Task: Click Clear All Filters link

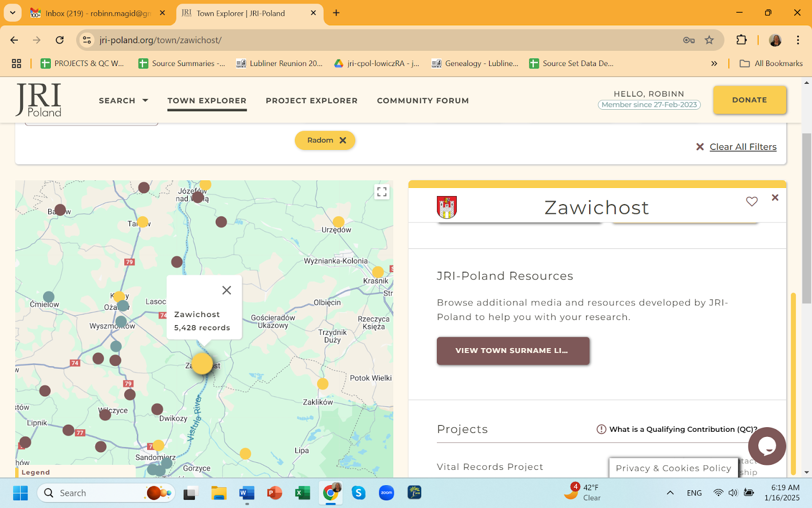Action: click(743, 147)
